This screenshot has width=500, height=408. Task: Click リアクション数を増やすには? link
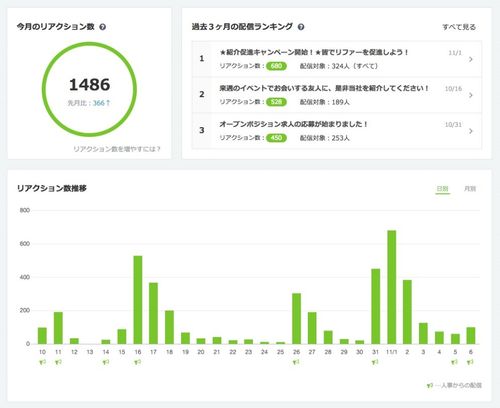(117, 149)
